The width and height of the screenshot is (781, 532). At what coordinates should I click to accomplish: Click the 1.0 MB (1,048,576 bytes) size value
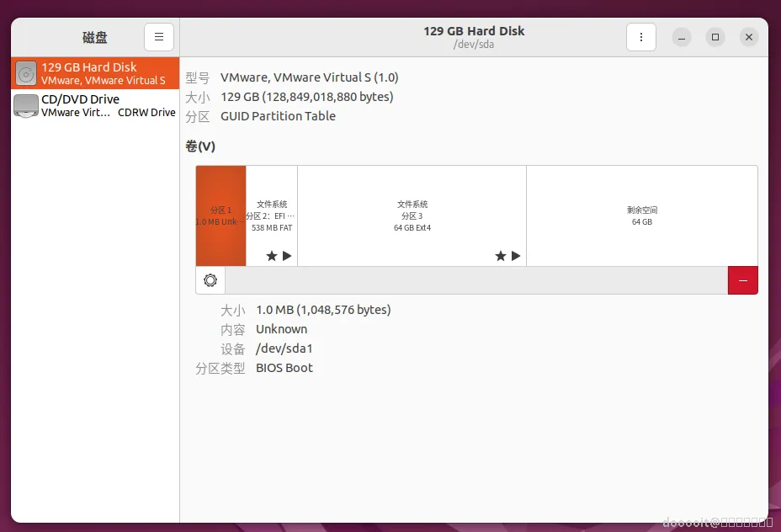click(323, 310)
